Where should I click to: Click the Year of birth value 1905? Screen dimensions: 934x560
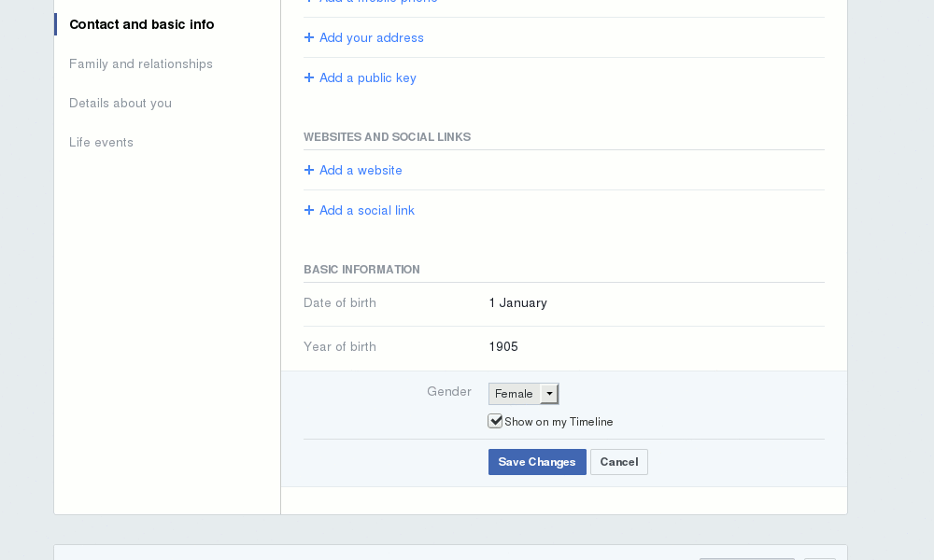pos(503,347)
